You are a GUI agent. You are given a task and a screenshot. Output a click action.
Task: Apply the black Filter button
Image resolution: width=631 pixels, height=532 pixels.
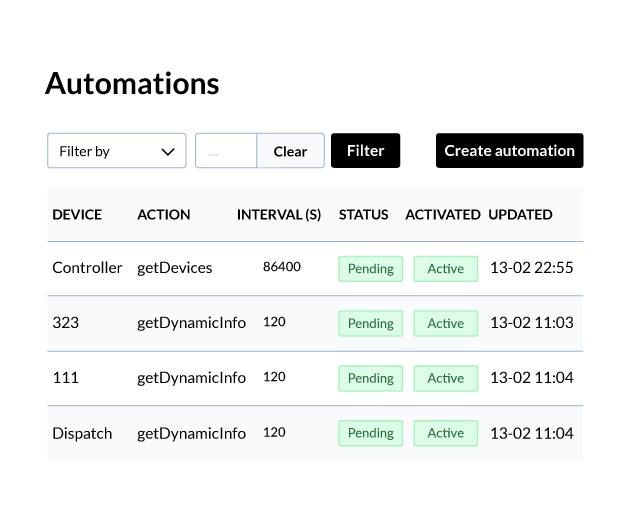pyautogui.click(x=365, y=151)
